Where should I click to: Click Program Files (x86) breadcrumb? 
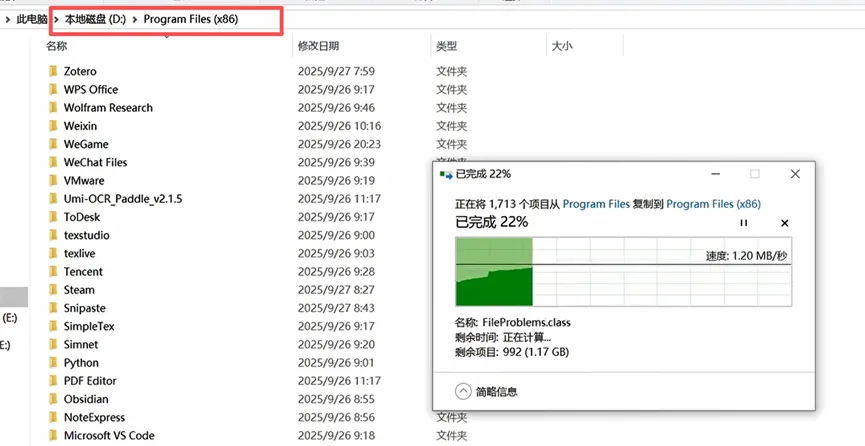click(191, 19)
